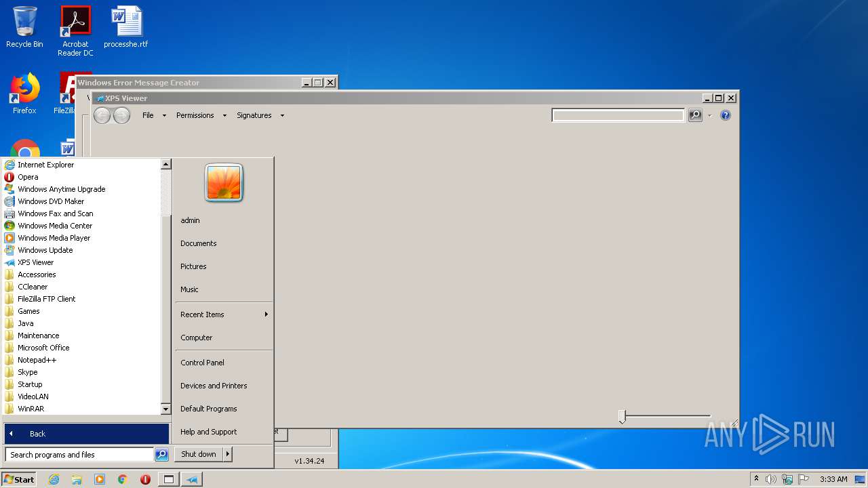Click the Start menu search magnifier
868x488 pixels.
point(161,455)
